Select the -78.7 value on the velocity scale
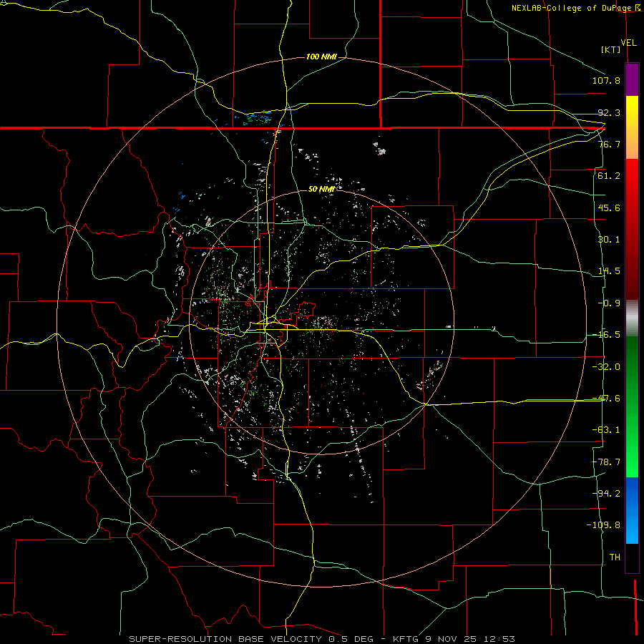The height and width of the screenshot is (644, 644). (606, 462)
